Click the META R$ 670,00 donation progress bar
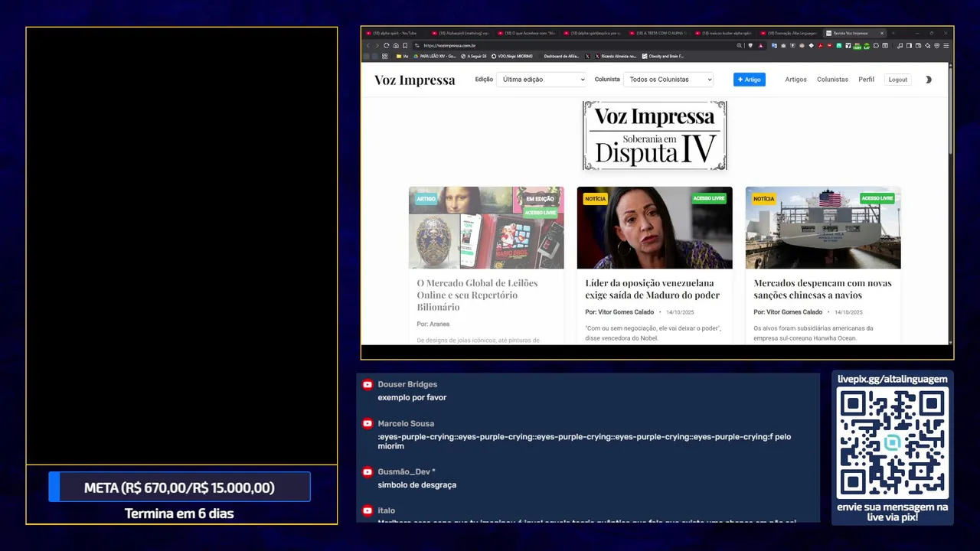This screenshot has height=551, width=980. click(x=179, y=487)
